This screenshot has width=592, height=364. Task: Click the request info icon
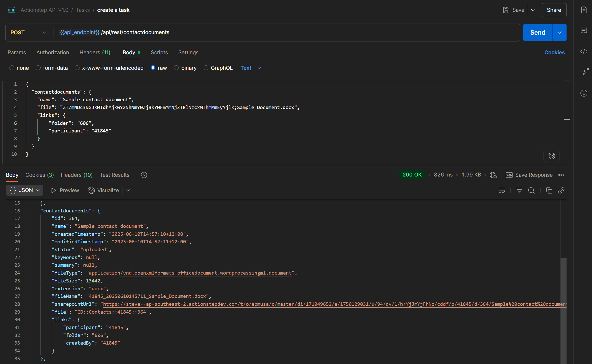584,93
